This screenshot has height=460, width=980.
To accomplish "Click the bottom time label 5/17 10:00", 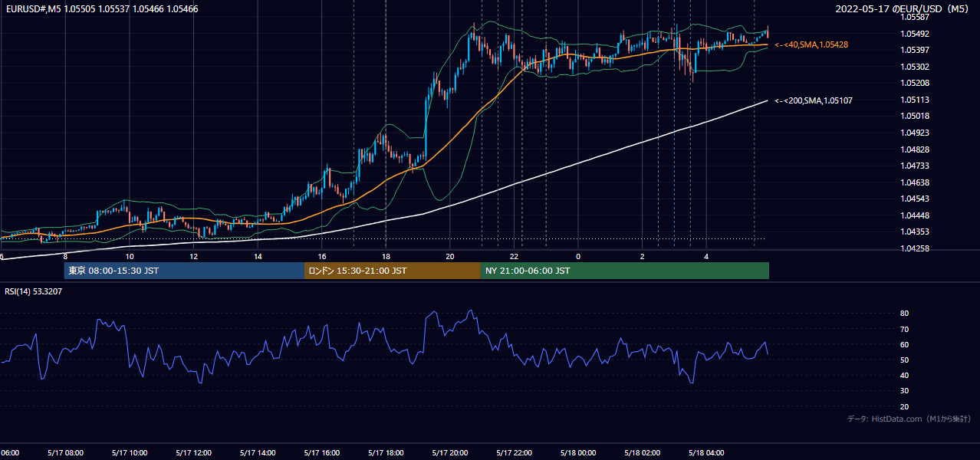I will point(129,453).
